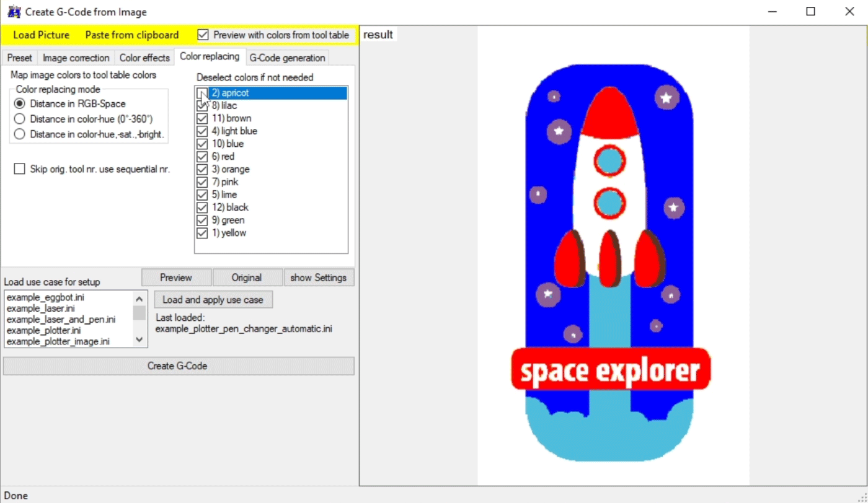The image size is (868, 503).
Task: Click the show Settings button
Action: click(x=319, y=278)
